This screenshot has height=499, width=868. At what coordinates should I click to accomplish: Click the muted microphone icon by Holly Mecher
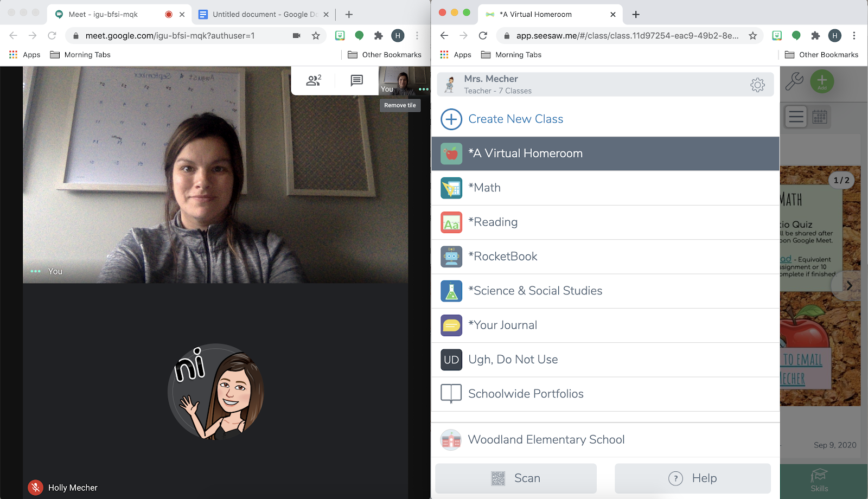[x=36, y=488]
